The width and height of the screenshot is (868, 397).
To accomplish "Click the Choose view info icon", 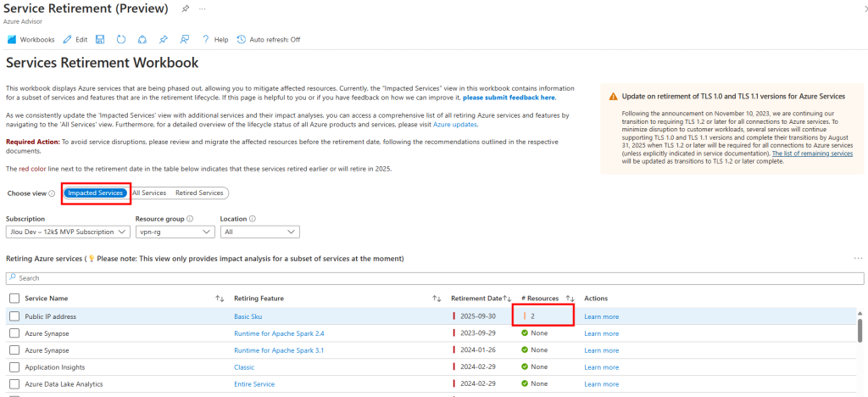I will point(52,193).
